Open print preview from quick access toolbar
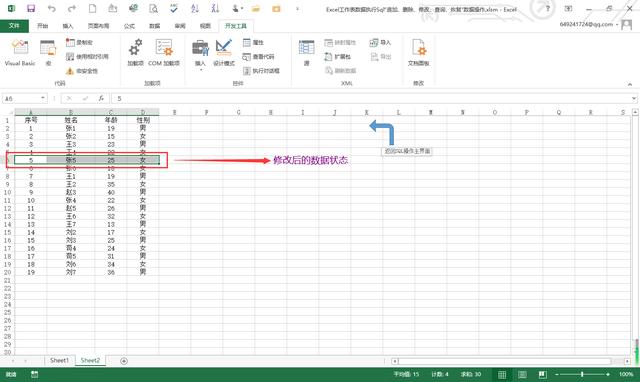This screenshot has height=382, width=640. tap(153, 9)
